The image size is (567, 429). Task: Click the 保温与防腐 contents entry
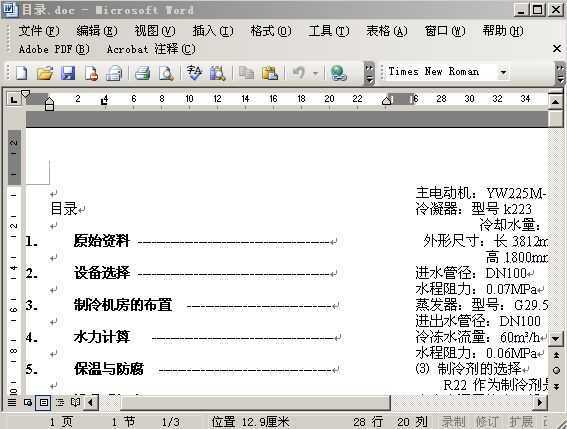point(109,369)
